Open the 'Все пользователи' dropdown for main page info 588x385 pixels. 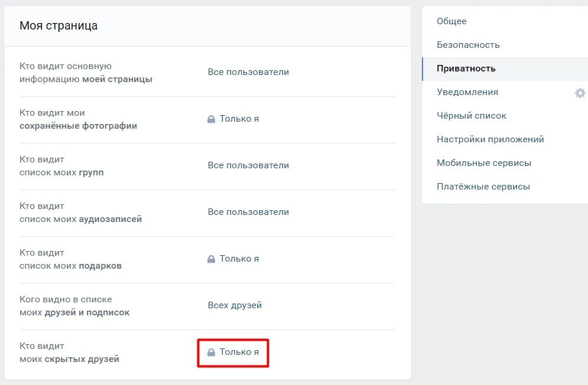[248, 72]
